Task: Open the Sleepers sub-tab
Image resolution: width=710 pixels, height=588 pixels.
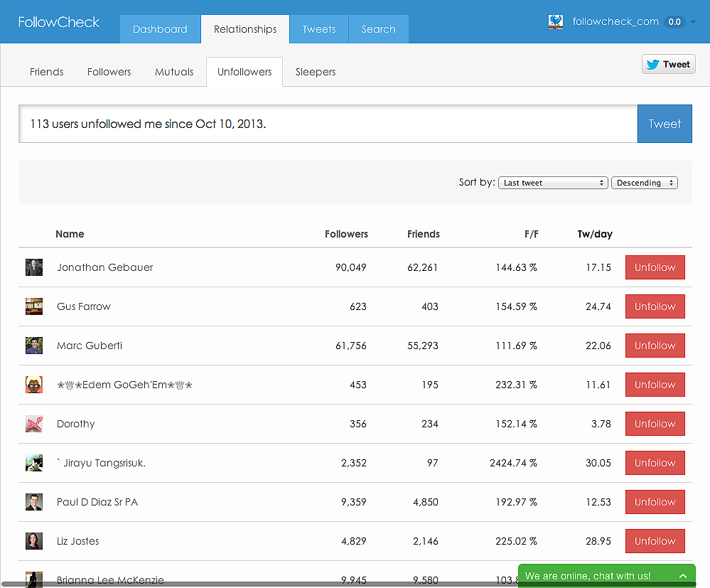Action: [x=316, y=72]
